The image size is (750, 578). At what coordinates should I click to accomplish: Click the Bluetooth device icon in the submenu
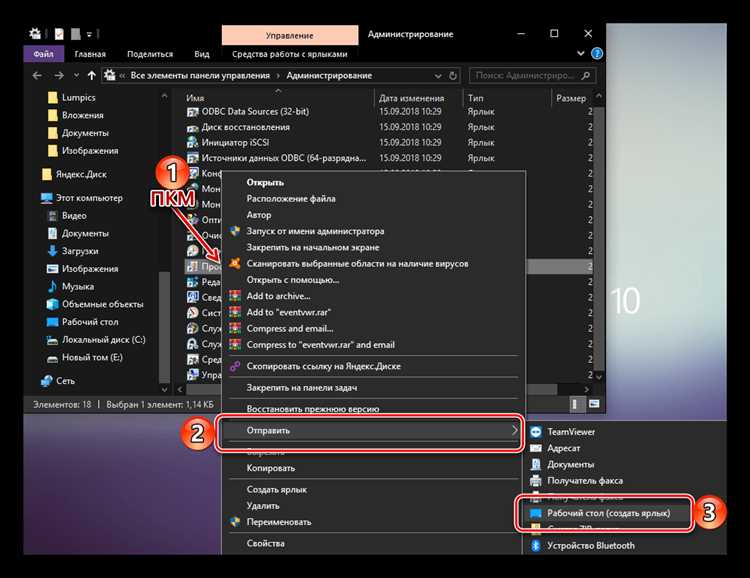click(x=536, y=545)
